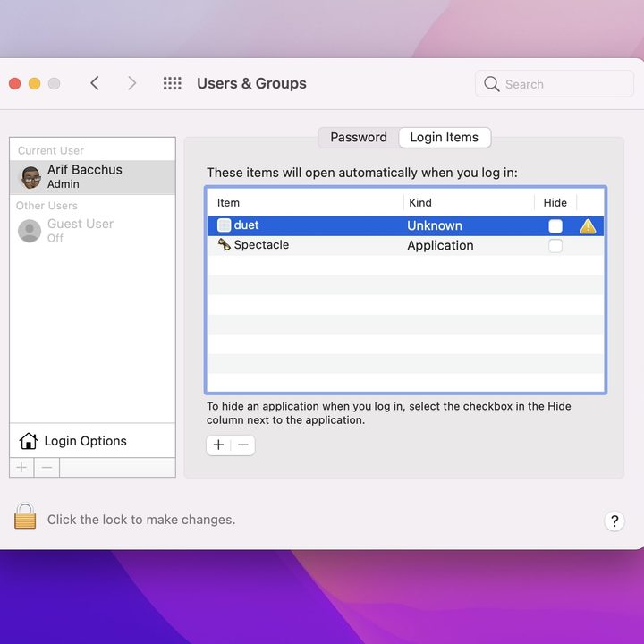Add a login item with plus button

pos(218,445)
